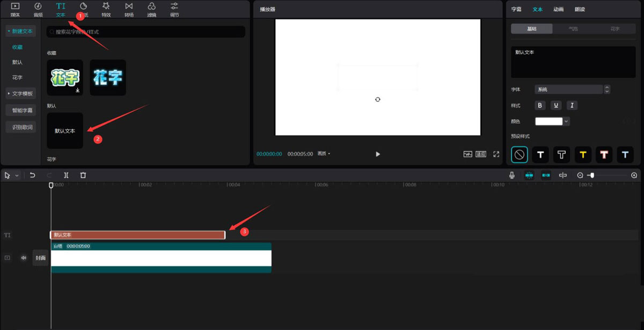Zoom out the timeline
644x330 pixels.
tap(580, 175)
